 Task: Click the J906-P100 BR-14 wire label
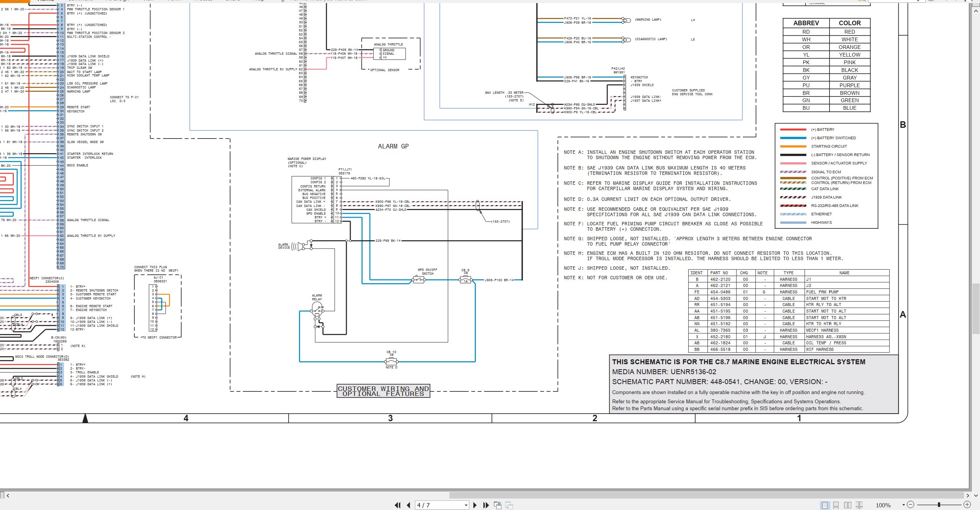[x=499, y=280]
